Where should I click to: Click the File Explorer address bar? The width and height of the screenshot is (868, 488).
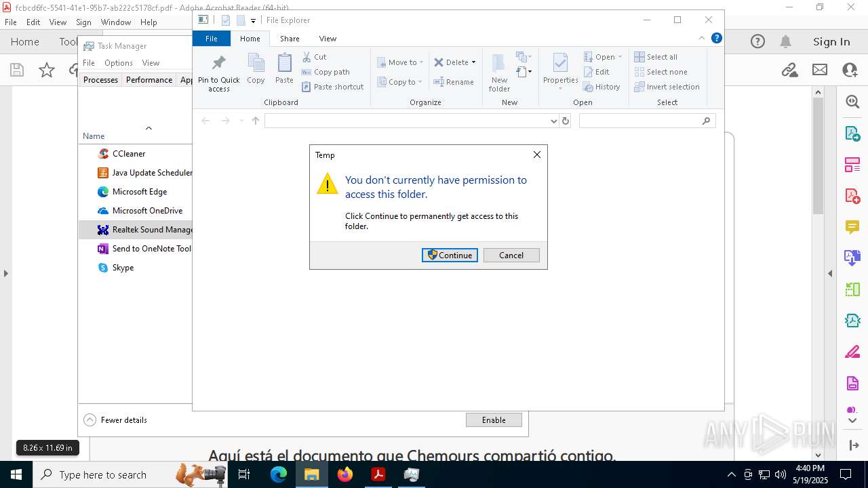tap(407, 121)
